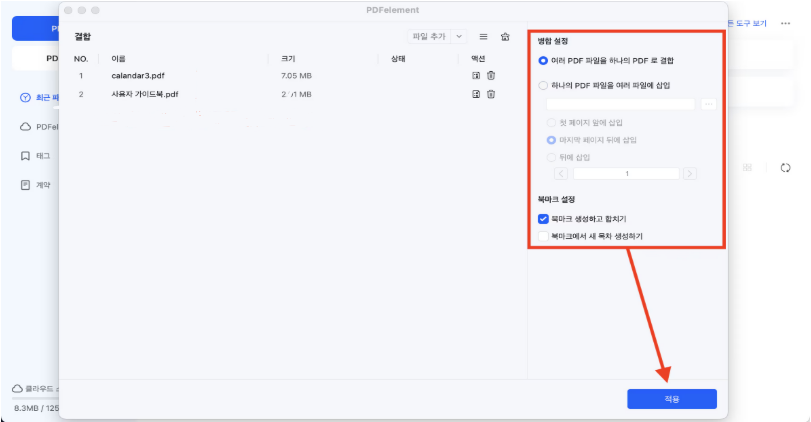This screenshot has height=422, width=811.
Task: Delete 사용자 가이드북.pdf with its trash icon
Action: (x=491, y=94)
